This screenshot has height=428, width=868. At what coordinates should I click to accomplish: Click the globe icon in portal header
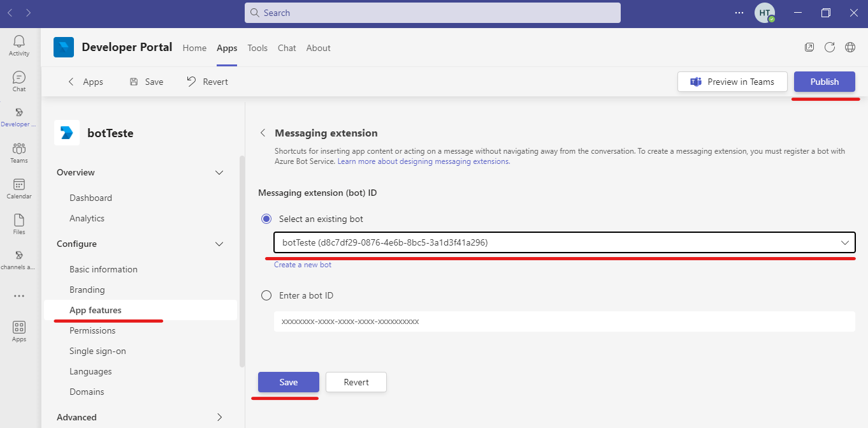tap(850, 47)
